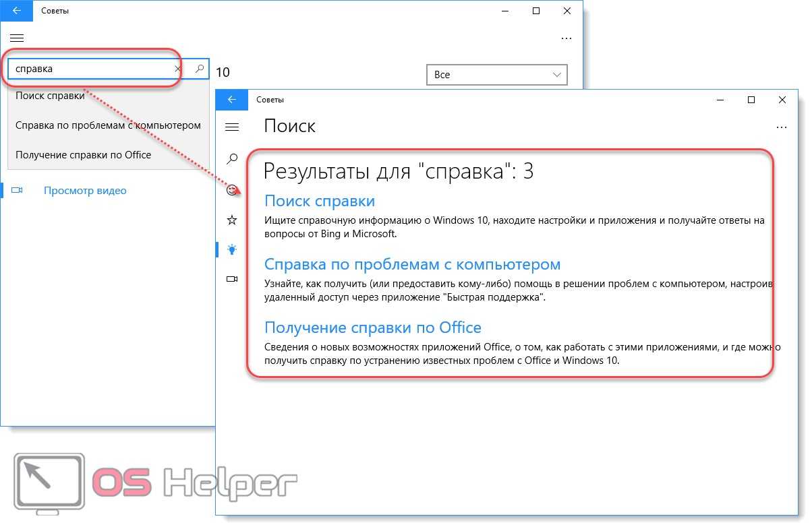The width and height of the screenshot is (812, 529).
Task: Minimize the rear Советы window
Action: coord(505,11)
